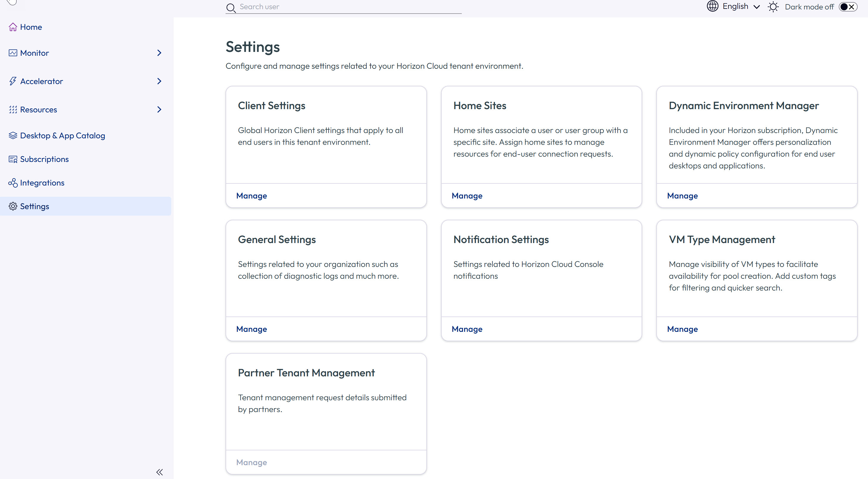This screenshot has width=868, height=479.
Task: Click the language globe icon
Action: click(x=712, y=6)
